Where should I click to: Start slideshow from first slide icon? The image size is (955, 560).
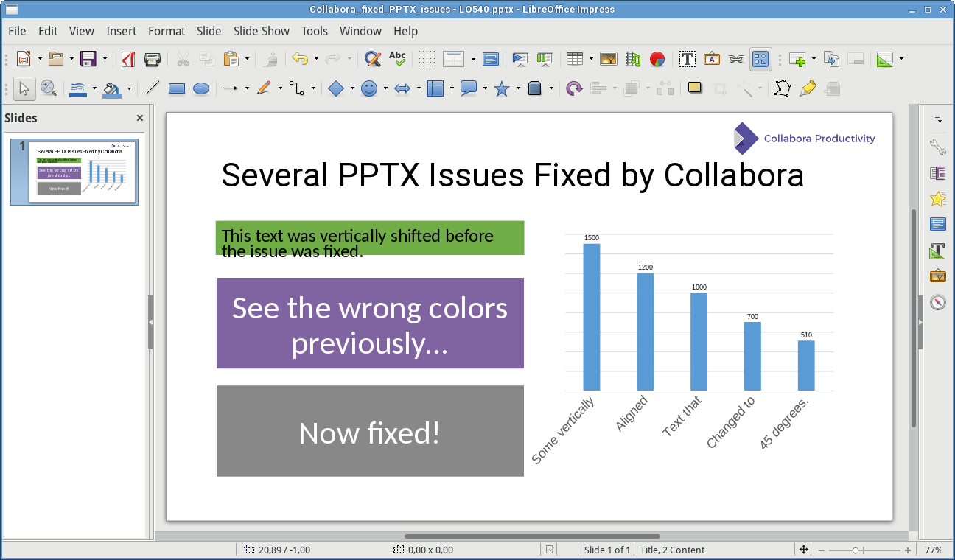(520, 59)
